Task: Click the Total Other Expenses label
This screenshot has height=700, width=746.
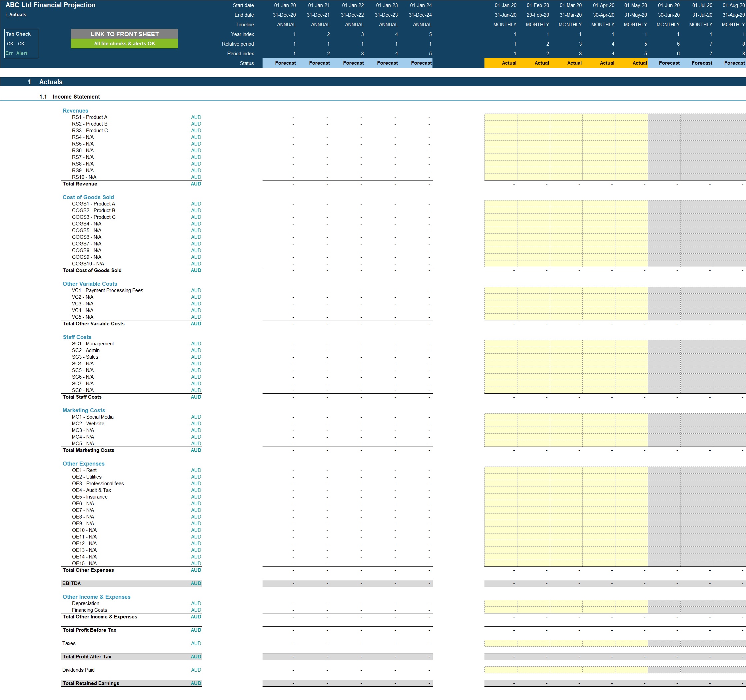Action: tap(88, 570)
